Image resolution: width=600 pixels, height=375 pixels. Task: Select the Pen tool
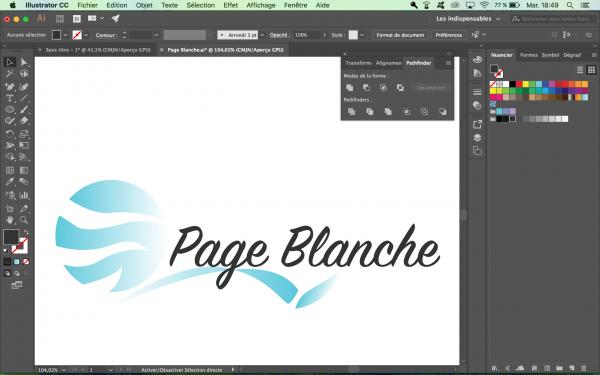[x=10, y=86]
